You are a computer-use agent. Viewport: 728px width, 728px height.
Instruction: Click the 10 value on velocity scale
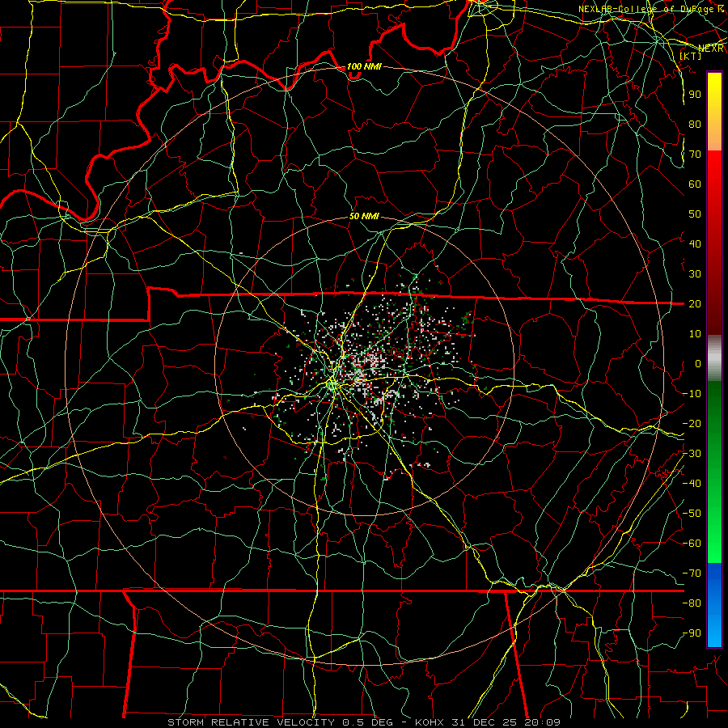tap(695, 334)
